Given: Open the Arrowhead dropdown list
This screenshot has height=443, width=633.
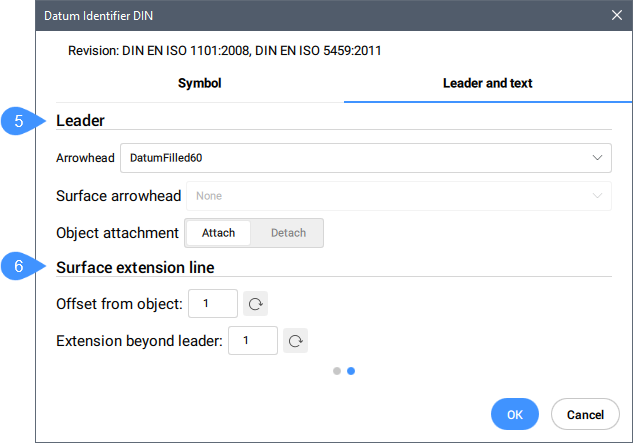Looking at the screenshot, I should [x=366, y=158].
